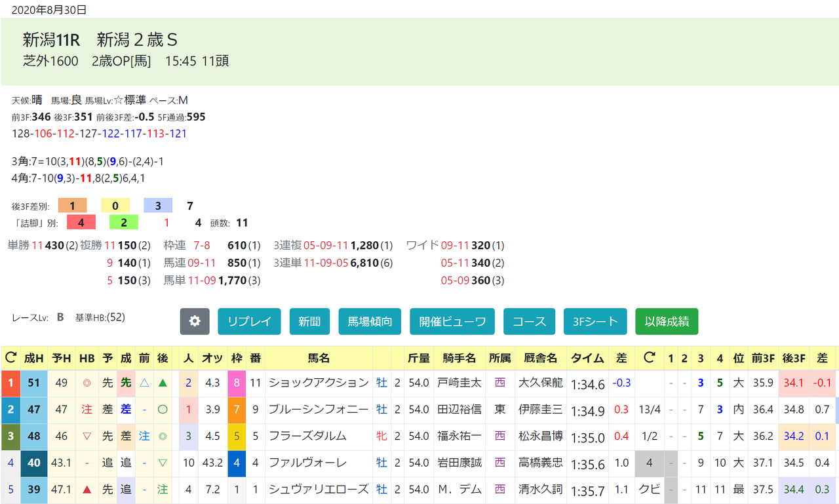Viewport: 839px width, 504px height.
Task: Click the refresh icon in first header column
Action: point(10,358)
